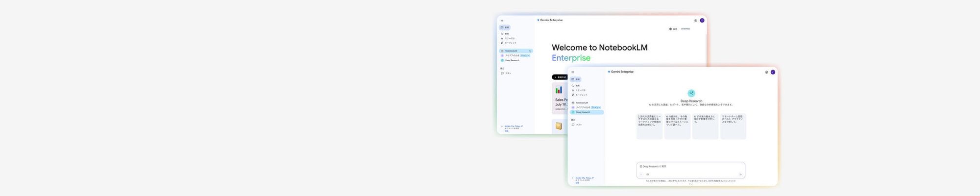This screenshot has height=196, width=980.
Task: Click the settings gear in the NotebookLM window
Action: coord(696,21)
